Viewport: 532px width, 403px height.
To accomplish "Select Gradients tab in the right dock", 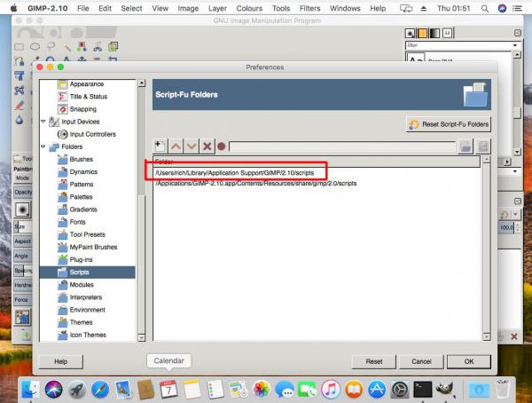I will (435, 34).
